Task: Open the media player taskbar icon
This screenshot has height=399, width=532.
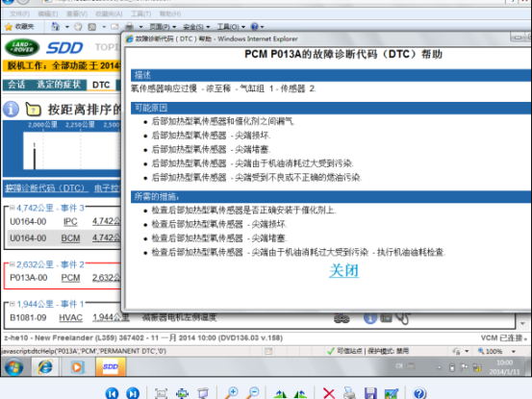Action: [x=77, y=367]
